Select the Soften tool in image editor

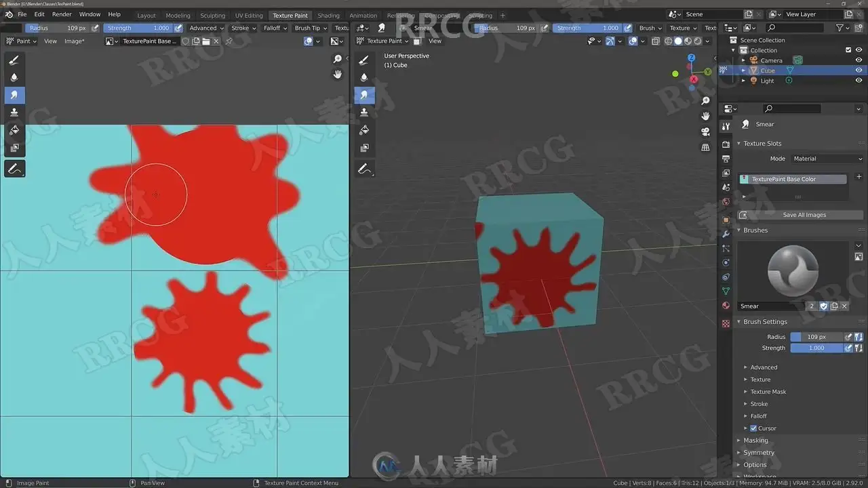[x=14, y=77]
